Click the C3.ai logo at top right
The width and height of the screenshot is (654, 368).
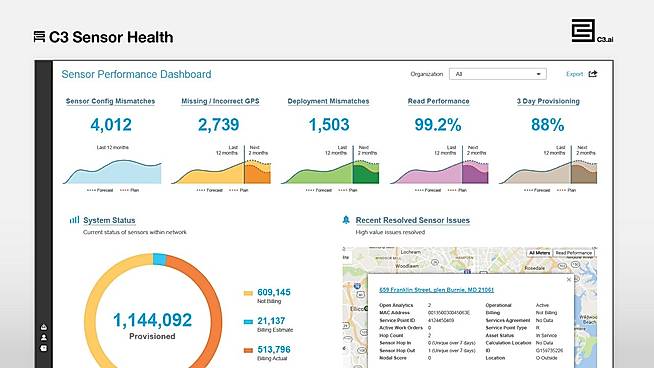pos(592,31)
